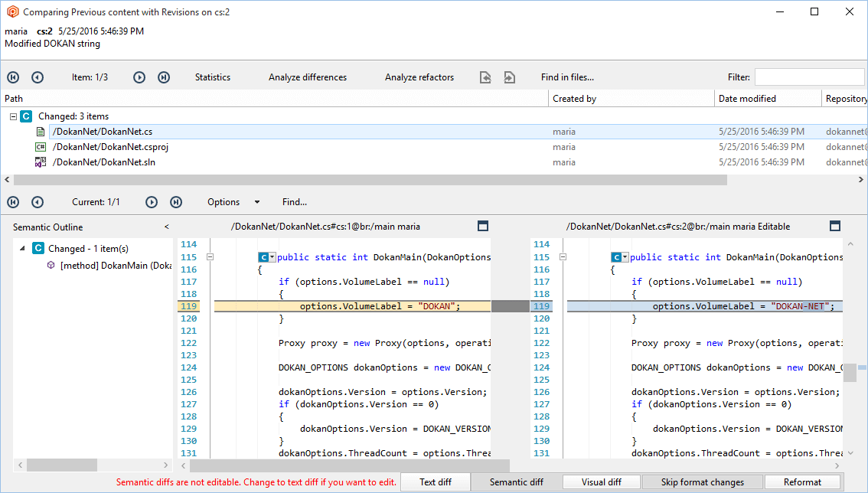Maximize the right cs:2 diff pane
The image size is (868, 493).
(835, 226)
